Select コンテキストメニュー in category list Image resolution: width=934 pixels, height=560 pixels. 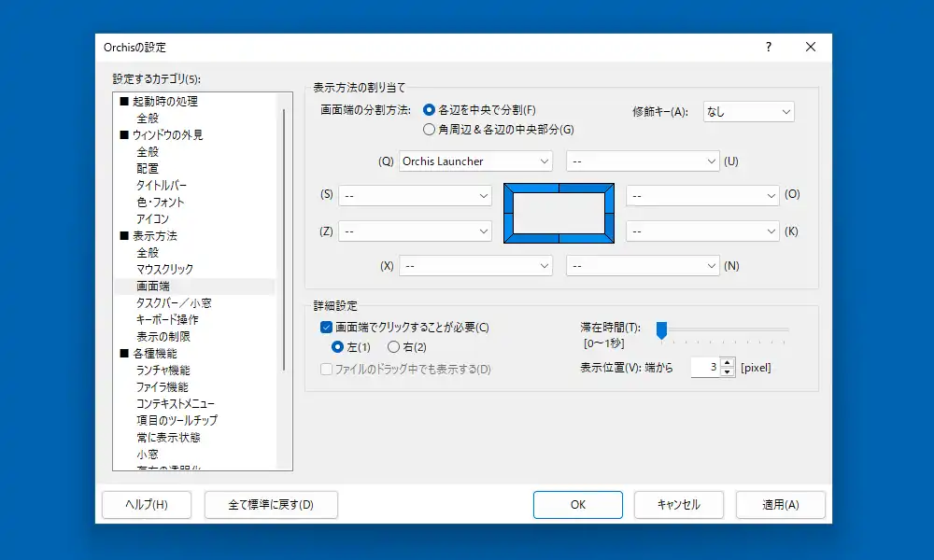click(x=176, y=403)
